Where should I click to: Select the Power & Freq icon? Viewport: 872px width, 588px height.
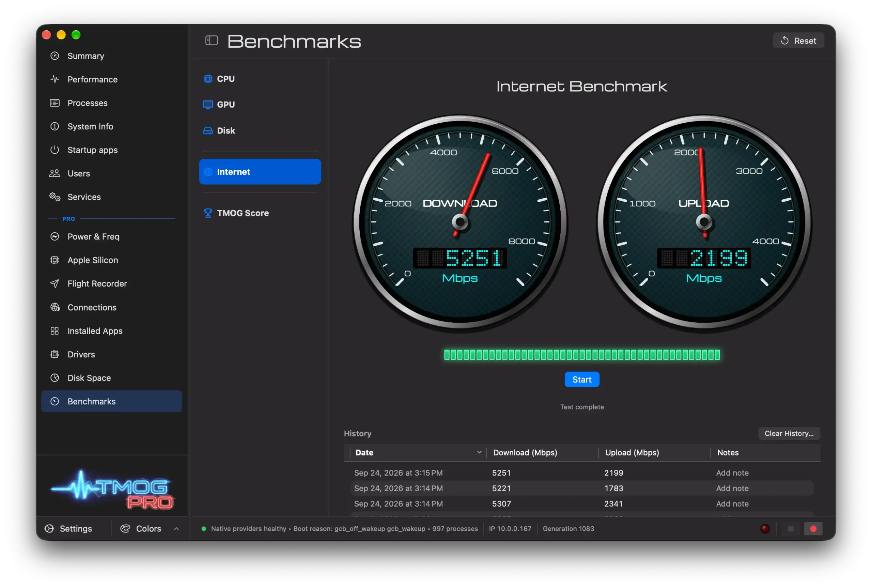click(x=55, y=236)
